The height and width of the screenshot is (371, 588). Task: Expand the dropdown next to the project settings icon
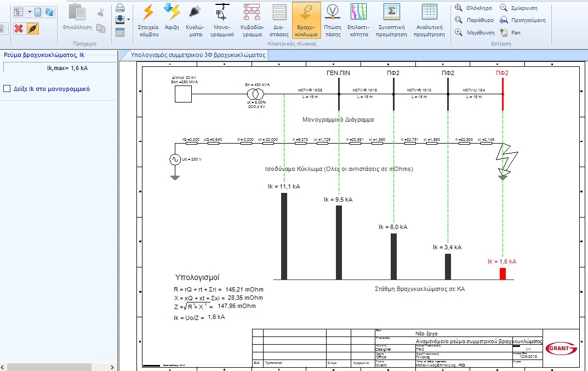(29, 12)
